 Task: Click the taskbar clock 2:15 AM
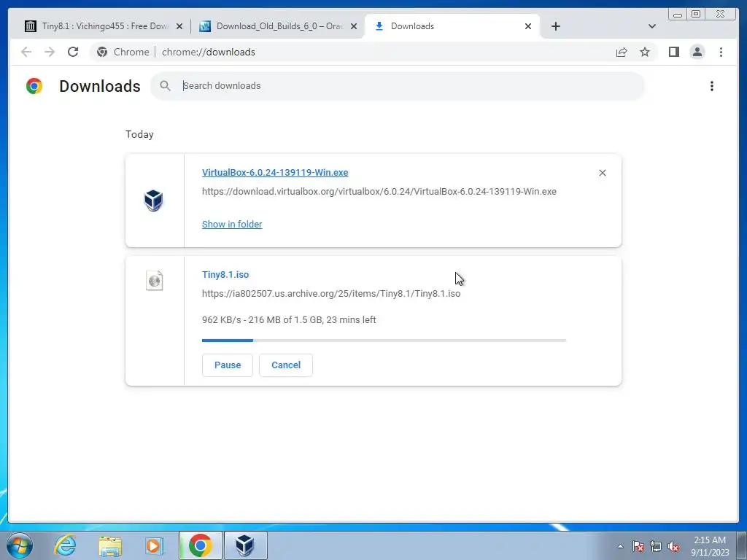pyautogui.click(x=710, y=546)
